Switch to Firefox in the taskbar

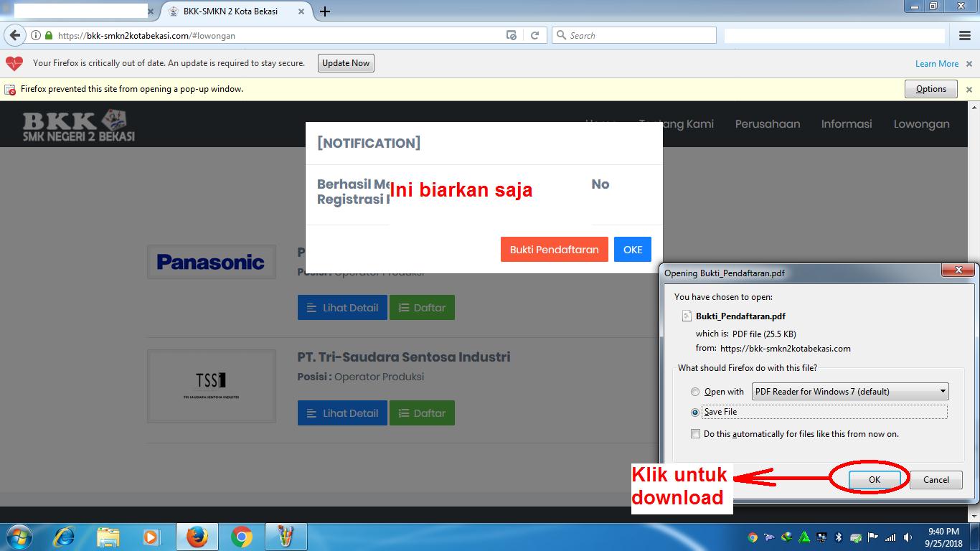coord(197,537)
